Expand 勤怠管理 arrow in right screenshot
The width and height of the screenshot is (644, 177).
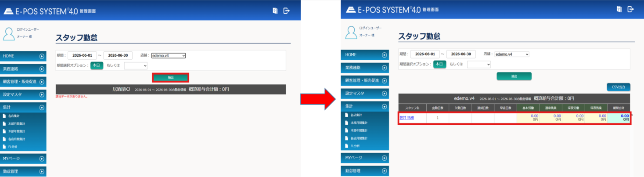pyautogui.click(x=384, y=170)
